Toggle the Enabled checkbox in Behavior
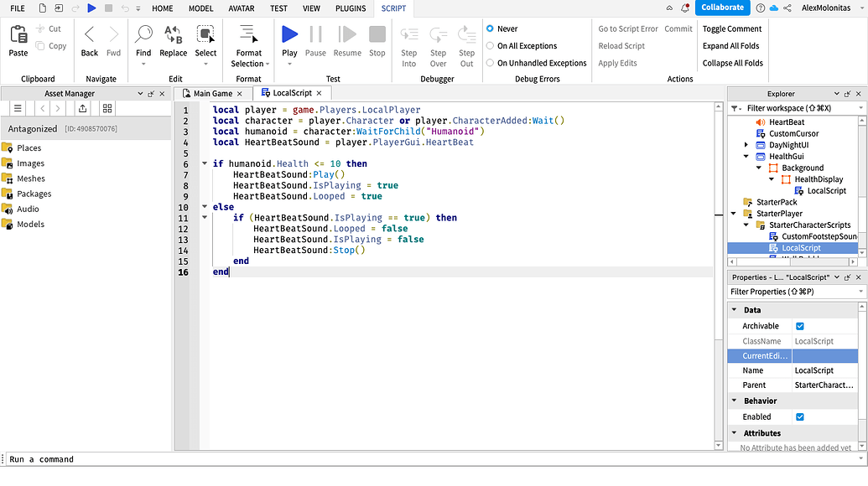The image size is (868, 486). [799, 416]
